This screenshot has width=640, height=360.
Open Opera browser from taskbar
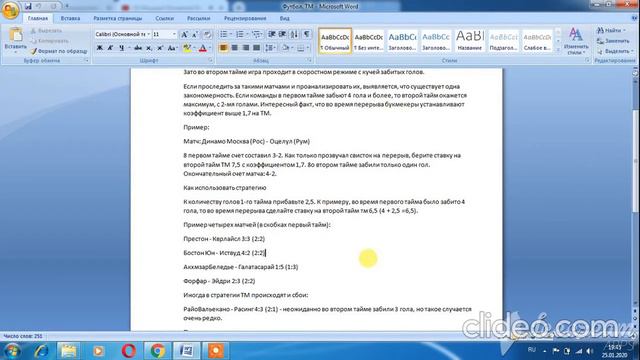129,351
